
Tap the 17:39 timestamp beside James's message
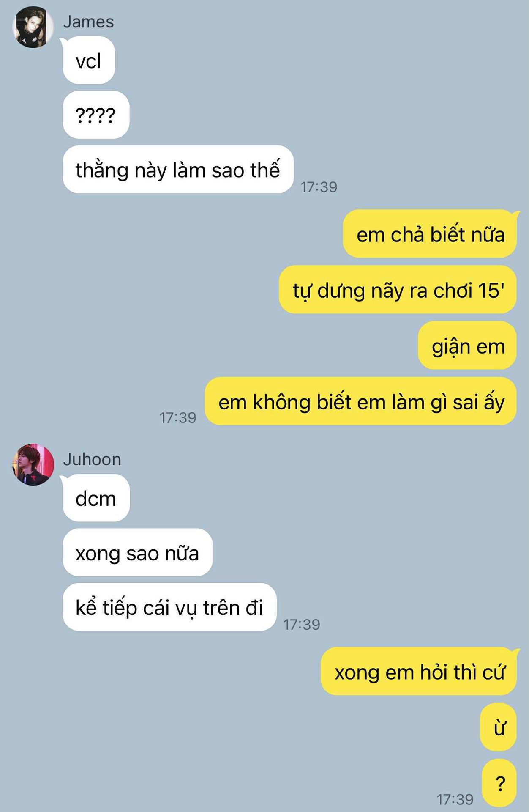point(319,187)
